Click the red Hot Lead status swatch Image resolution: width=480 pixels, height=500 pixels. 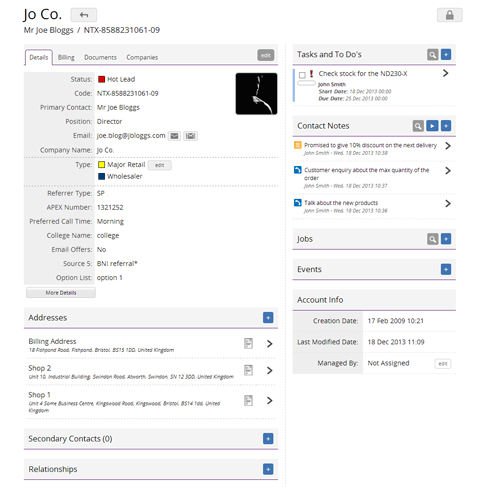[x=102, y=79]
